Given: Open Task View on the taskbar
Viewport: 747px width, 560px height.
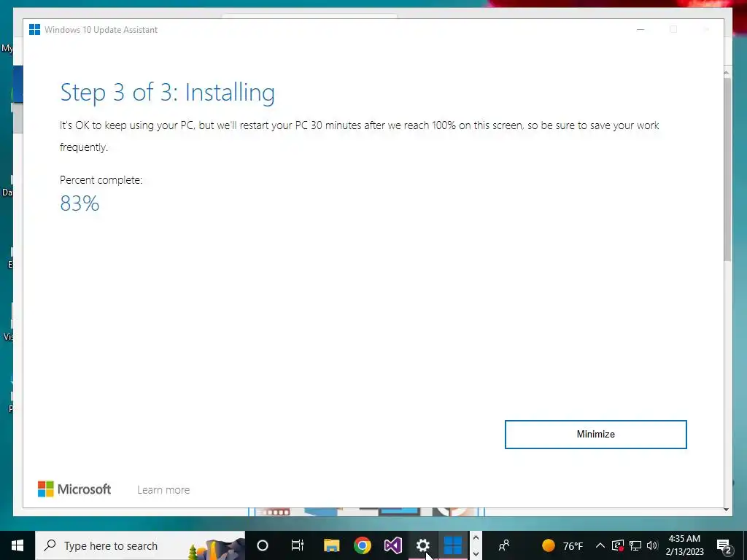Looking at the screenshot, I should point(298,545).
